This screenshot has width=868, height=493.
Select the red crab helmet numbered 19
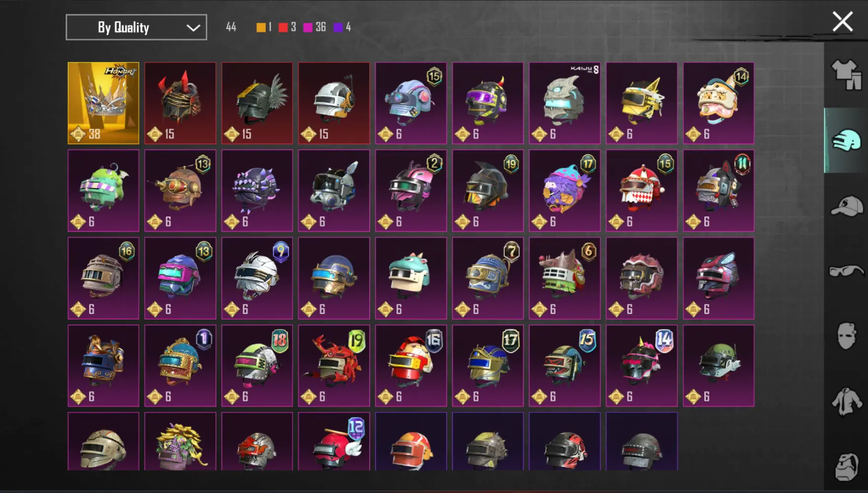(x=334, y=366)
